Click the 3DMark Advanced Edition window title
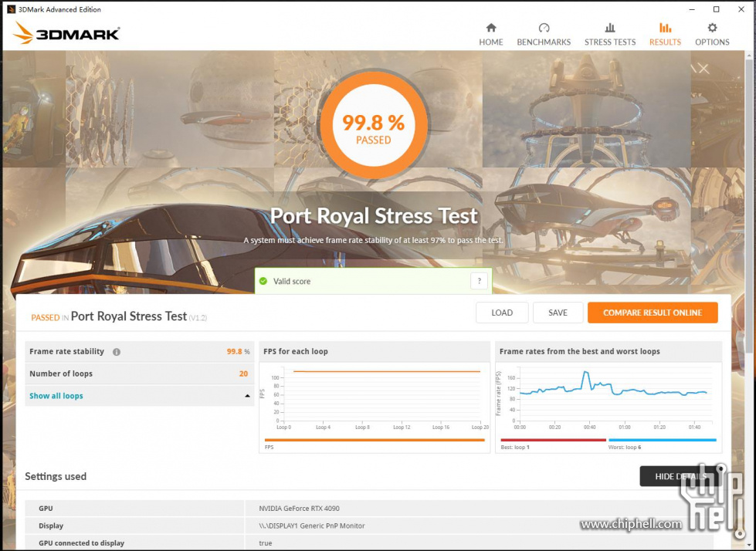Screen dimensions: 756x551 [59, 9]
